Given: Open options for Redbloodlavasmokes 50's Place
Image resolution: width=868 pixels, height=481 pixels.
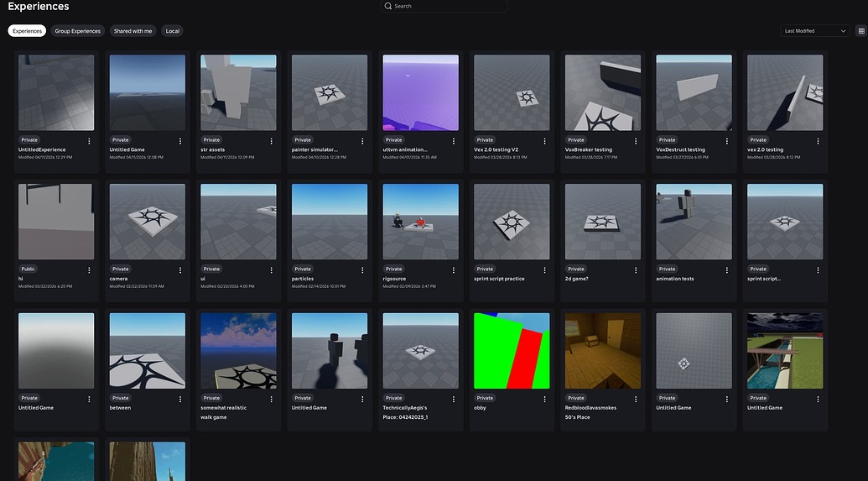Looking at the screenshot, I should click(x=636, y=399).
